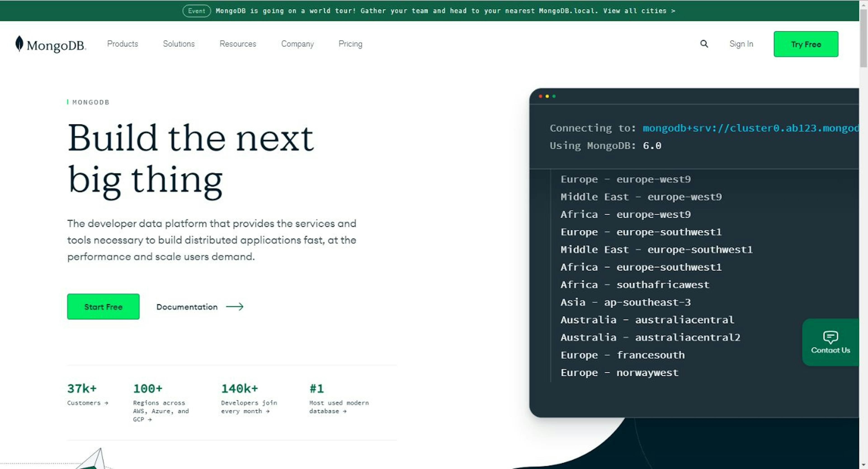Open the Resources menu
Image resolution: width=868 pixels, height=469 pixels.
point(238,44)
